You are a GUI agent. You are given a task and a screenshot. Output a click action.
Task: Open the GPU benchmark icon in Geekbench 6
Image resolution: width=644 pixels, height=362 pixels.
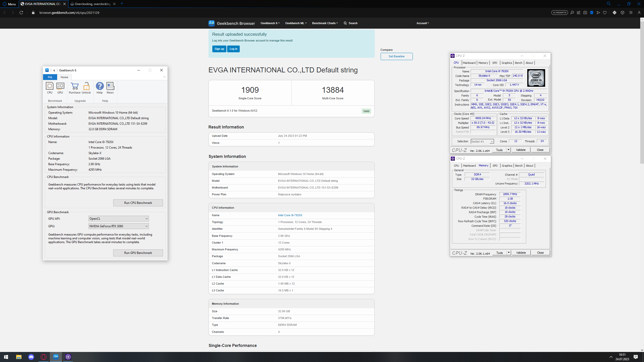(60, 88)
